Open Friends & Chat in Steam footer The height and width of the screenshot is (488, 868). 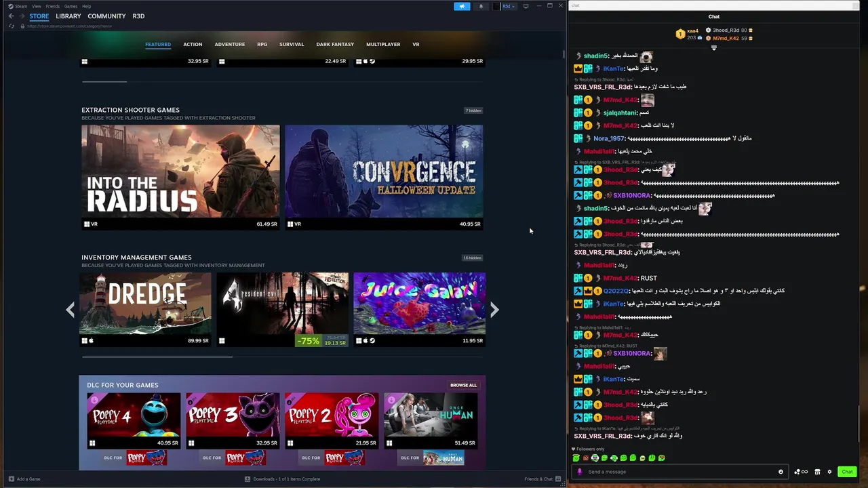pyautogui.click(x=543, y=479)
